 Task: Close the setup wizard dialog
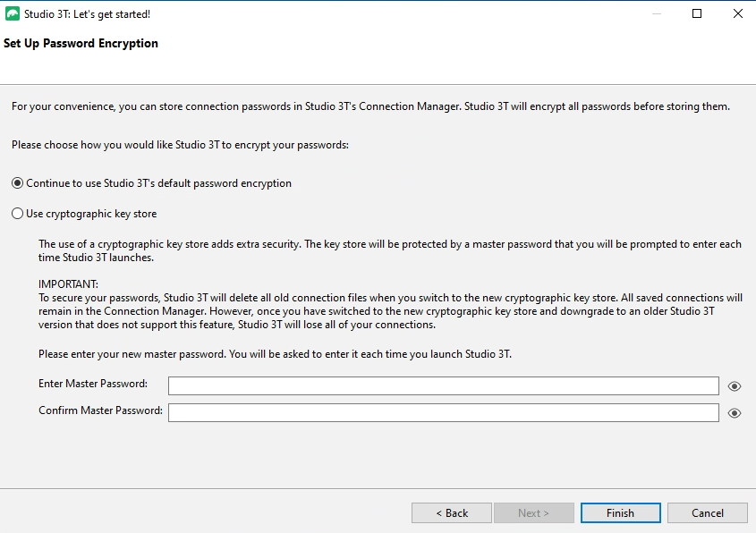click(737, 13)
